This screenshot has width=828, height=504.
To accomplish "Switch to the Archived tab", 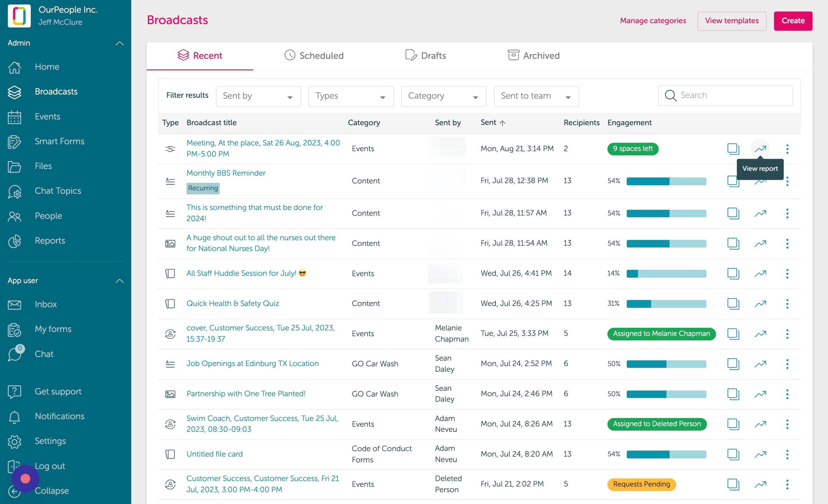I will [533, 56].
